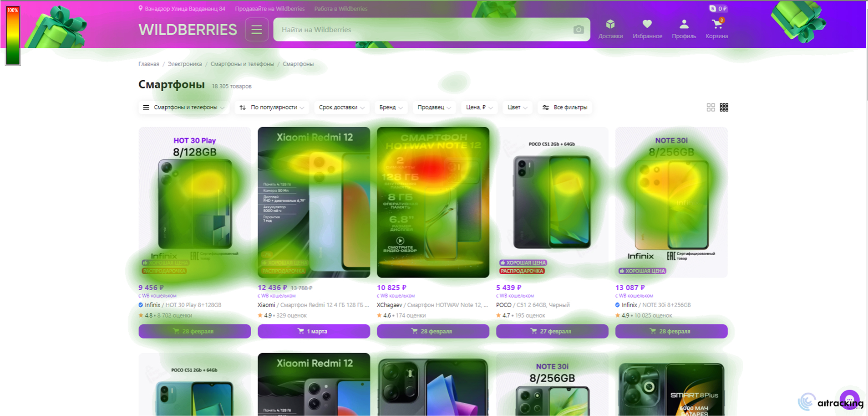This screenshot has height=416, width=868.
Task: Click the sort arrows icon by По популярности
Action: click(x=243, y=108)
